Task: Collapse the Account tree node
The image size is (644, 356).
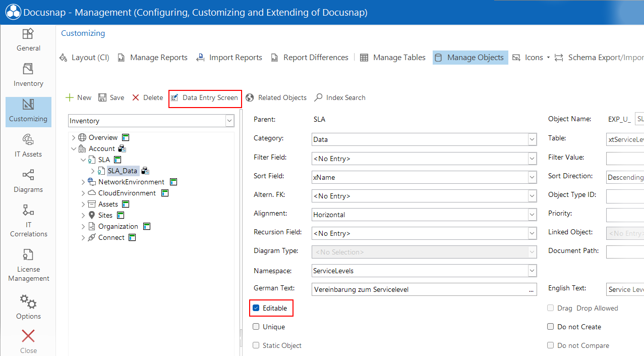Action: 73,148
